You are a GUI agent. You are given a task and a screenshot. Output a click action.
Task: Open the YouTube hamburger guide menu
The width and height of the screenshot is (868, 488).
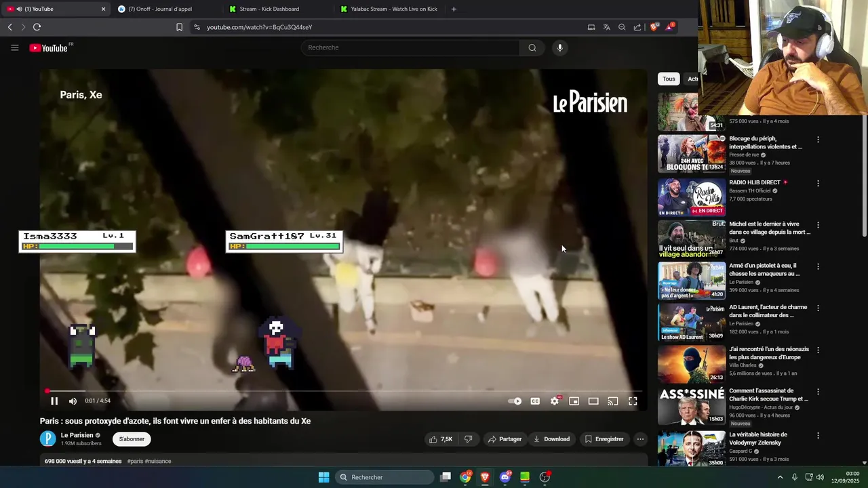[x=15, y=47]
